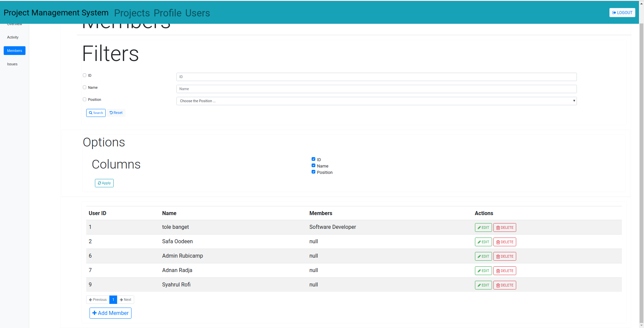Go to the Next page
The width and height of the screenshot is (644, 328).
125,300
